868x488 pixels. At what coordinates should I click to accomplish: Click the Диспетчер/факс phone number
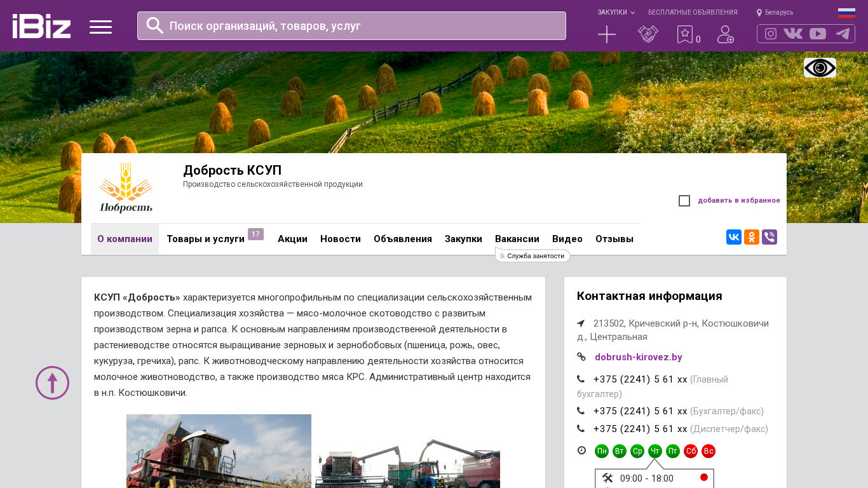pos(640,429)
